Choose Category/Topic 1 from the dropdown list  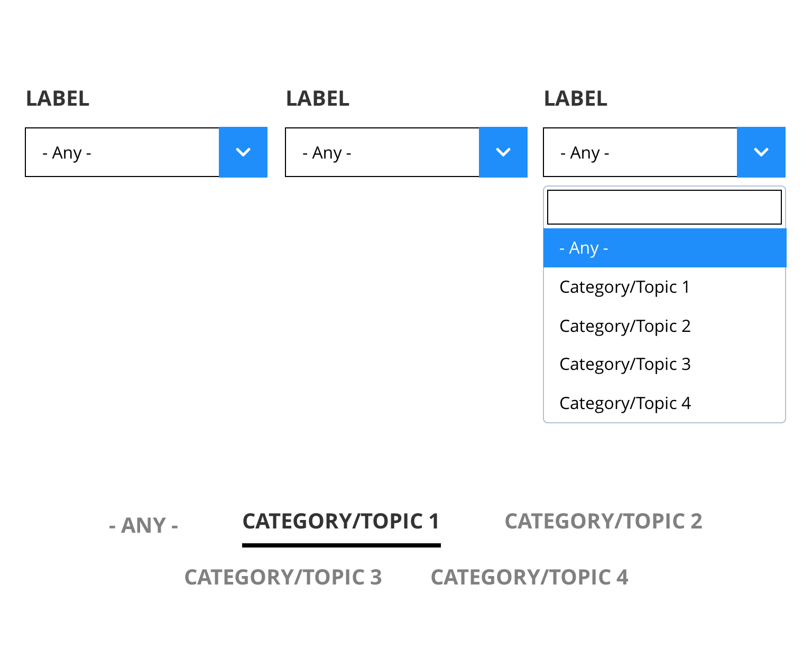(x=665, y=287)
